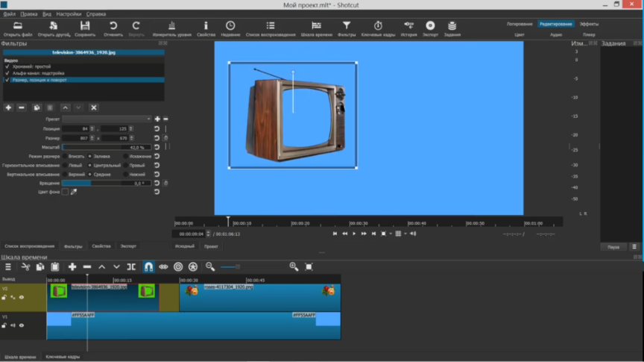Viewport: 644px width, 362px height.
Task: Open the Правка menu
Action: click(x=29, y=14)
